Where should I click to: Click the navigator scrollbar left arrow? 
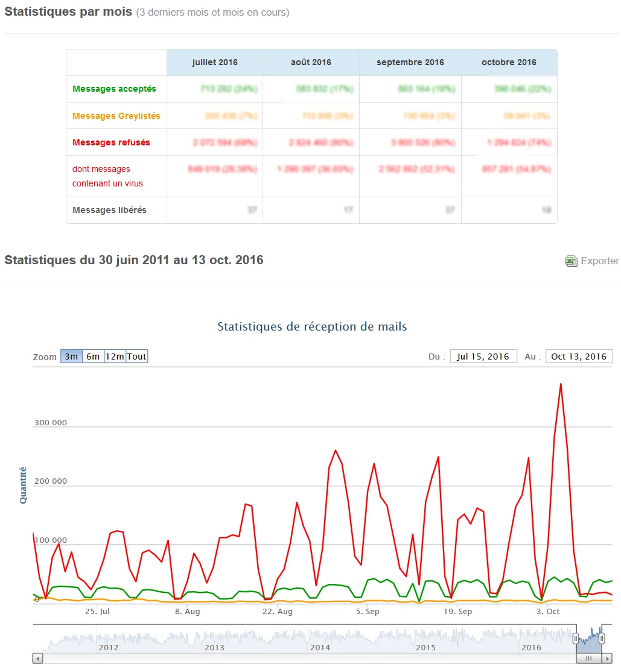pos(38,658)
